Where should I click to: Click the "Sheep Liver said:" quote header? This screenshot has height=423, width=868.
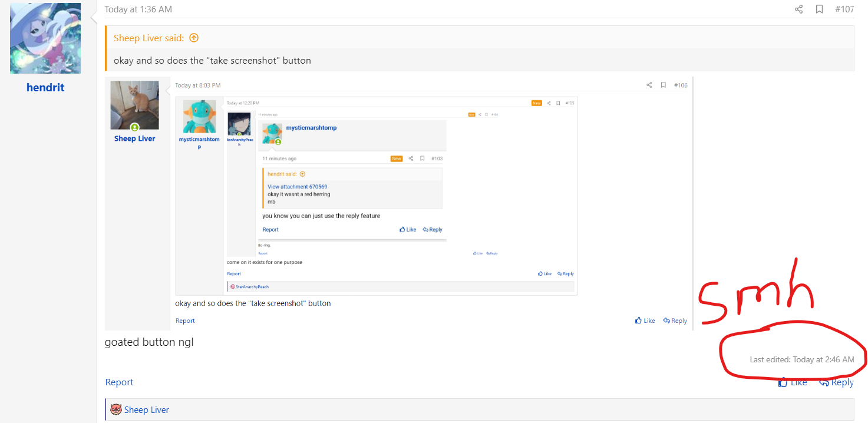(x=148, y=38)
